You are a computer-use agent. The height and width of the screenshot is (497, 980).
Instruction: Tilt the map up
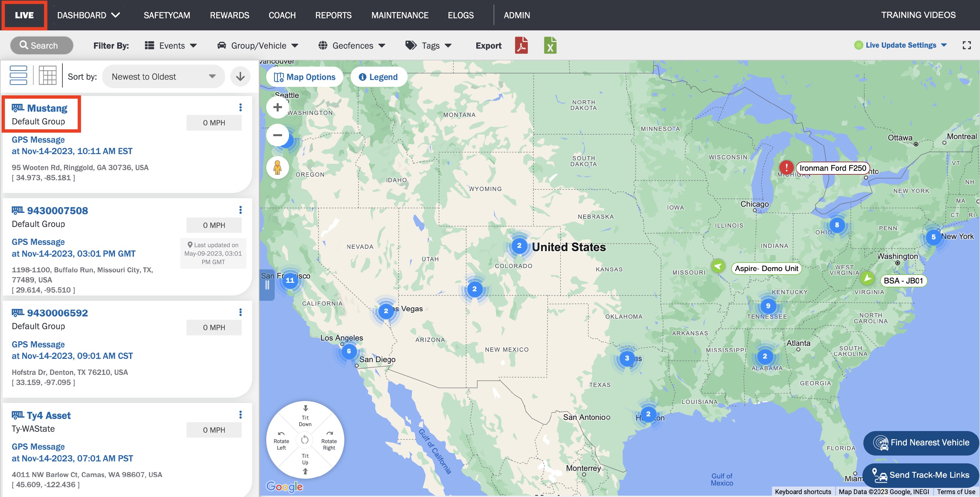coord(305,464)
